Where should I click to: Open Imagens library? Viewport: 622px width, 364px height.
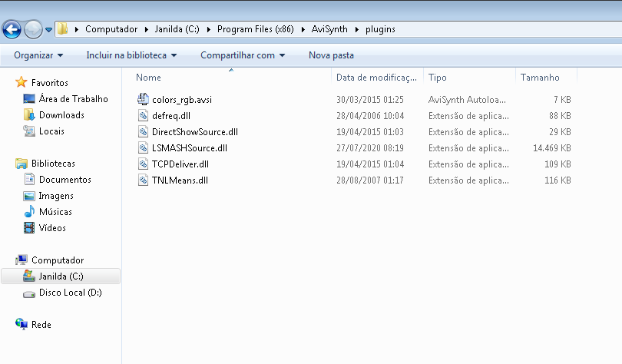pyautogui.click(x=56, y=196)
